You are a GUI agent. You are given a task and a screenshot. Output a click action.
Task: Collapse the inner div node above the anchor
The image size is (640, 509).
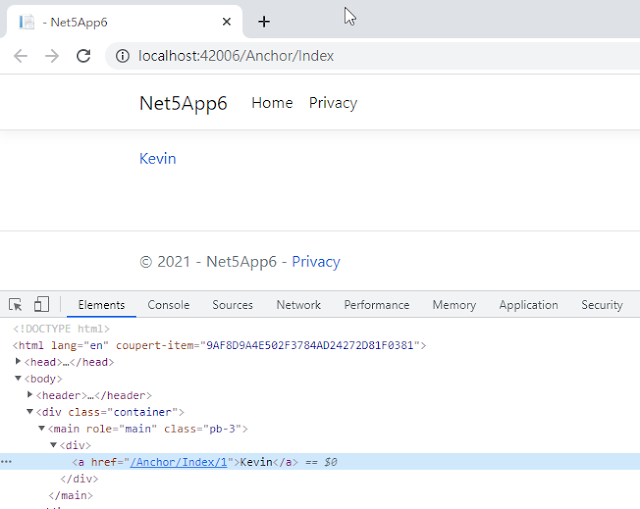point(53,445)
